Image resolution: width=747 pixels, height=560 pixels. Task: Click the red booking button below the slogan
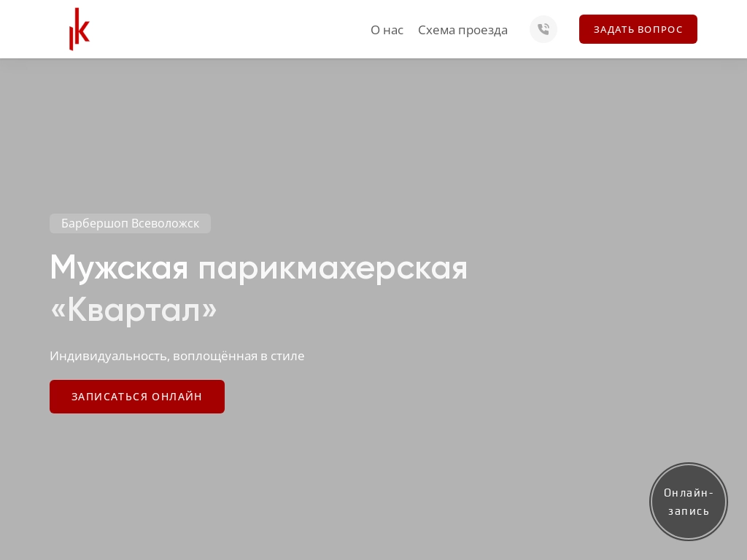point(136,396)
